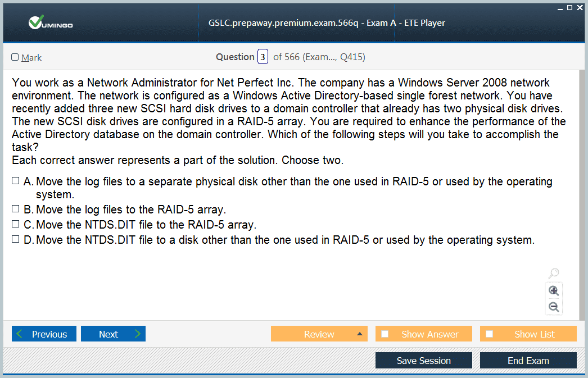Click the left arrow on Previous
This screenshot has width=588, height=378.
[20, 334]
